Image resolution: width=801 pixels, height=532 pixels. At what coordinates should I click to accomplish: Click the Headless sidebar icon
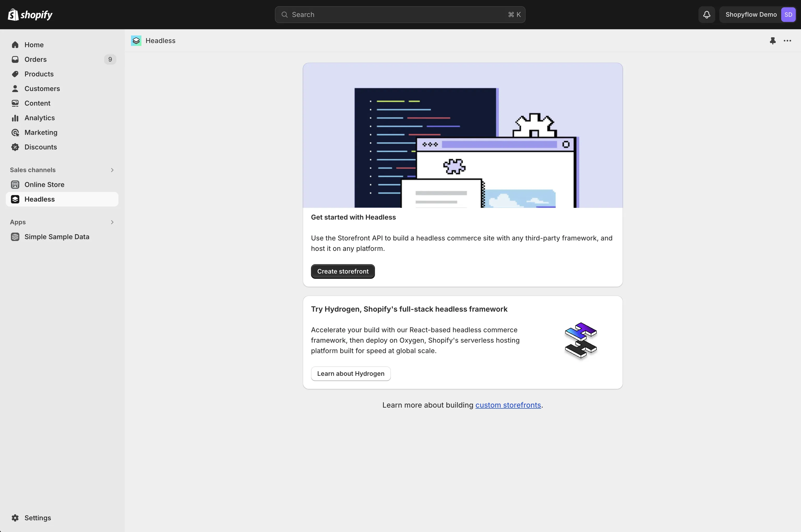pyautogui.click(x=15, y=199)
